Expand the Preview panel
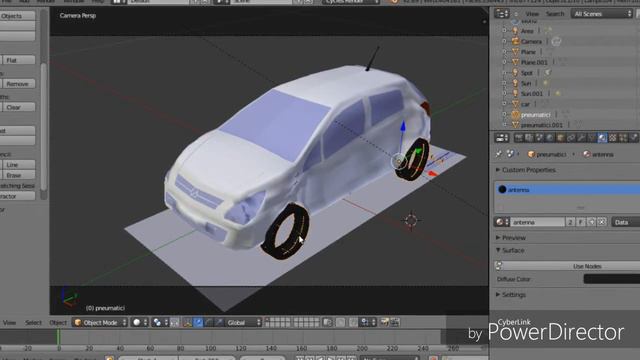Image resolution: width=640 pixels, height=360 pixels. pyautogui.click(x=511, y=238)
